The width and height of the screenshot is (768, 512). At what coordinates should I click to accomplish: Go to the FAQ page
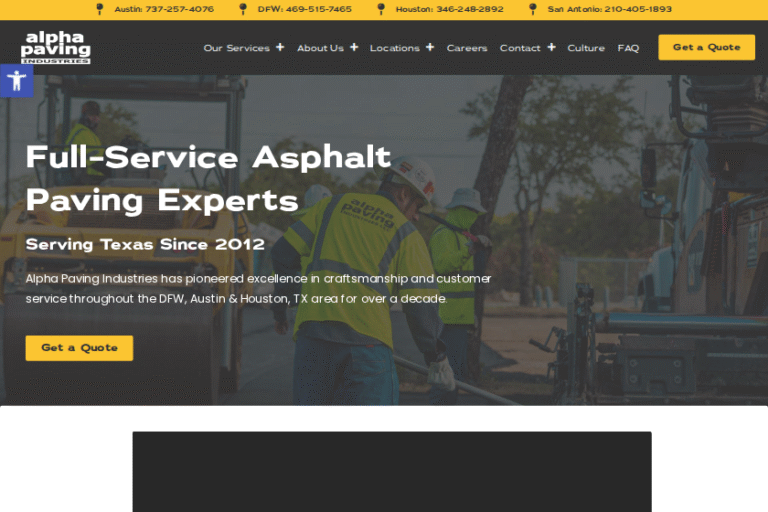628,48
